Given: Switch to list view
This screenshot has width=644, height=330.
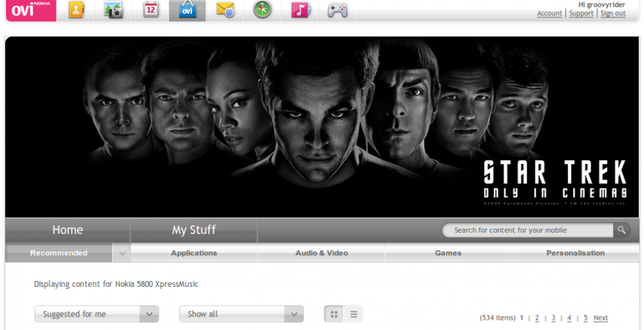Looking at the screenshot, I should [353, 315].
